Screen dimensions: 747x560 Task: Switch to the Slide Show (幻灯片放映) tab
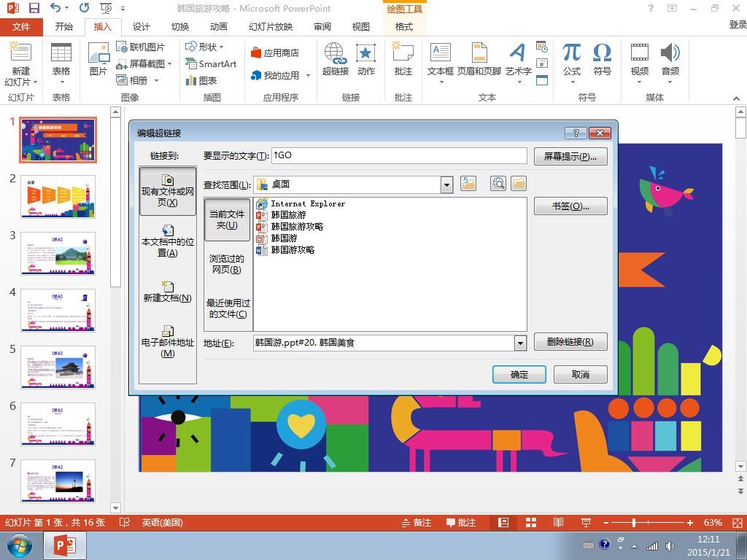[x=271, y=27]
